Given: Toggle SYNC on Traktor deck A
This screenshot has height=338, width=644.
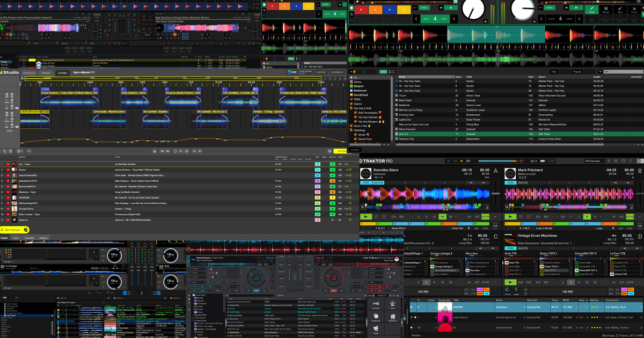Looking at the screenshot, I should (x=366, y=182).
